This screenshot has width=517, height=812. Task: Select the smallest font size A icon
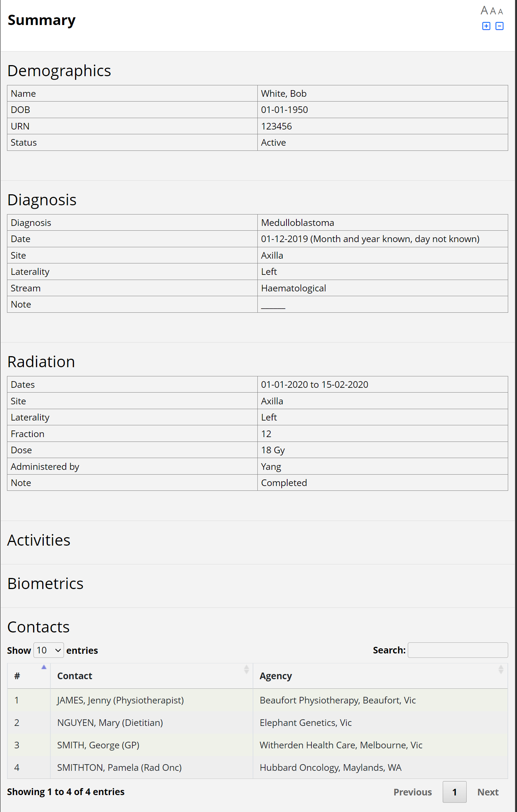(x=500, y=11)
